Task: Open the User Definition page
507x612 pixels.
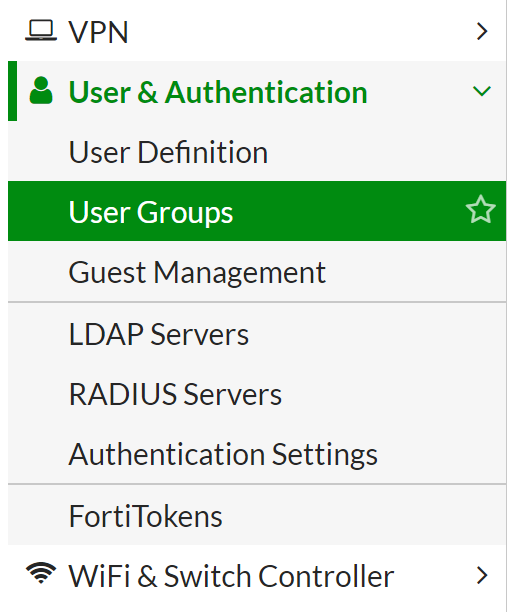Action: (168, 152)
